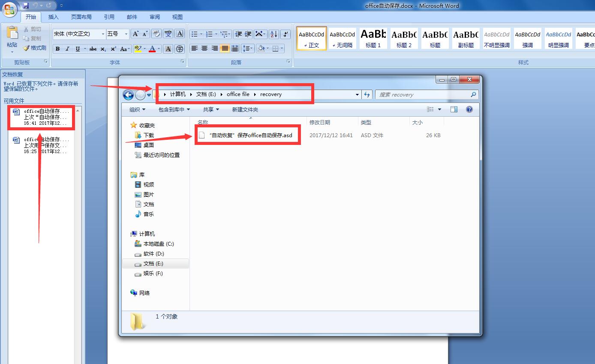Open the 组织 dropdown in Explorer
This screenshot has height=364, width=595.
click(137, 109)
